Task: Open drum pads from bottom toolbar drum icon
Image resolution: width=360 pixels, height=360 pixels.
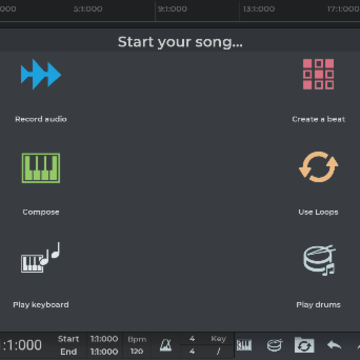Action: (x=274, y=345)
